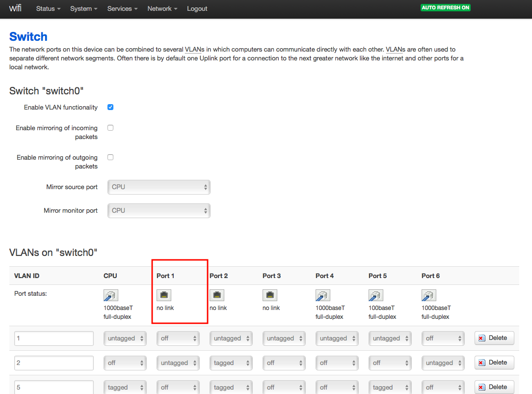Click the Port 1 no-link icon
Viewport: 532px width, 394px height.
(163, 295)
